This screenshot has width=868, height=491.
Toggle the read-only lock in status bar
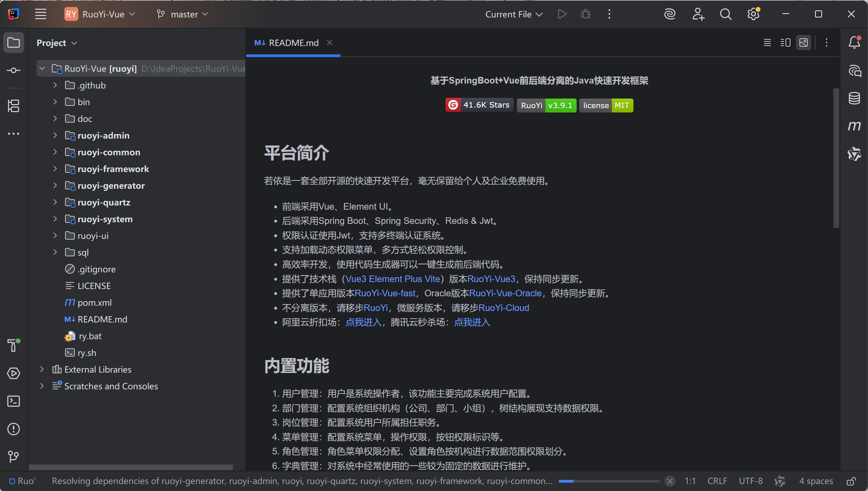851,481
